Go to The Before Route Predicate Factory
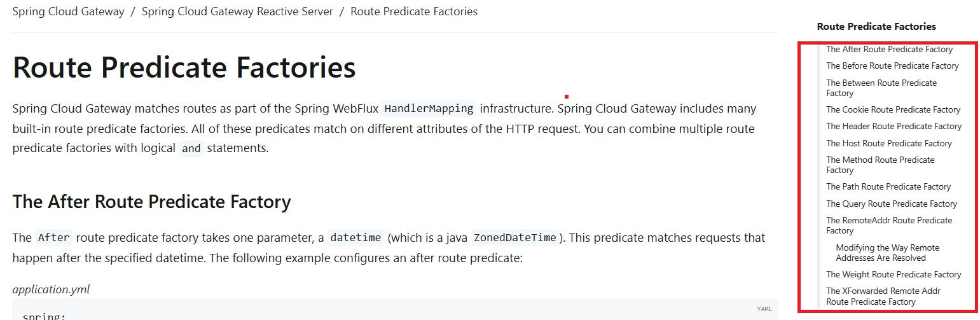 892,66
